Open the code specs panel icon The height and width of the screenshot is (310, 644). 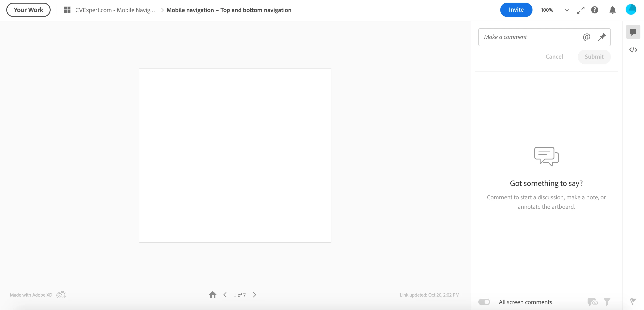coord(633,50)
